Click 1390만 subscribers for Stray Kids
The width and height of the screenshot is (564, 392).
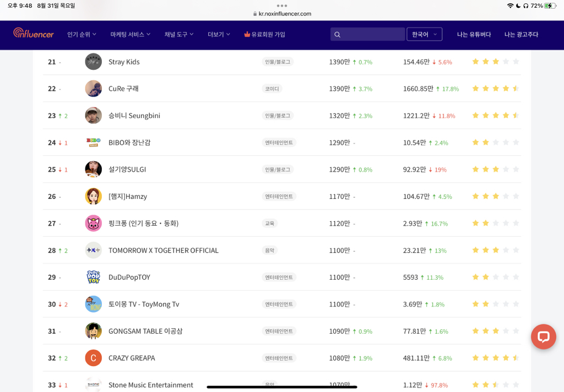339,62
